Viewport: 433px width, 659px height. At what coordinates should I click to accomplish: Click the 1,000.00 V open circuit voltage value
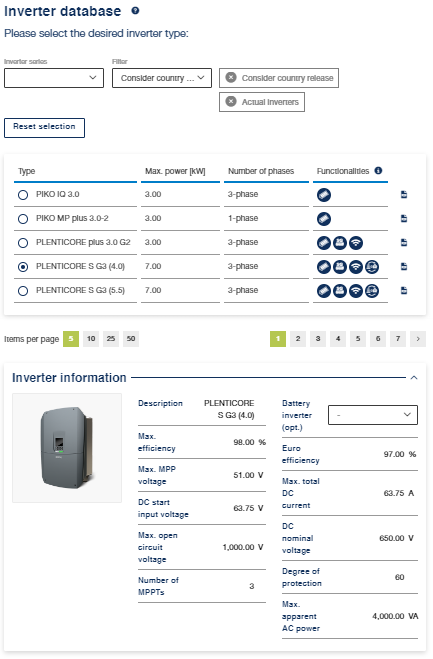point(243,547)
